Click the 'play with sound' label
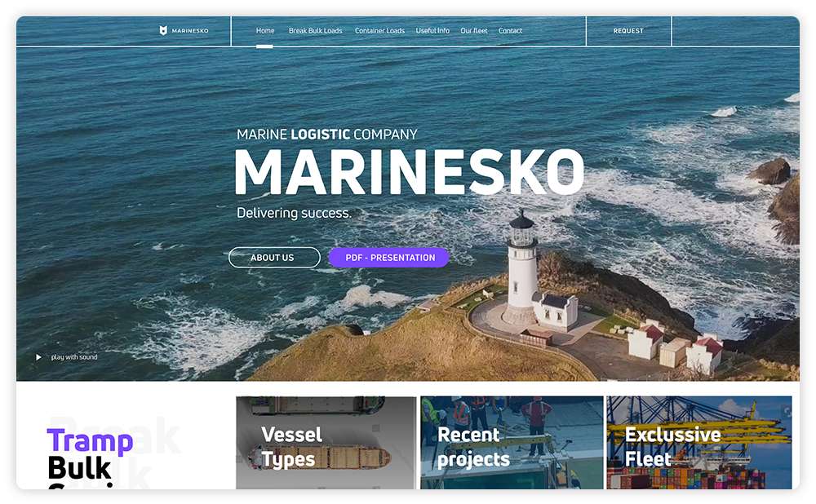Screen dimensions: 816x504 point(74,357)
